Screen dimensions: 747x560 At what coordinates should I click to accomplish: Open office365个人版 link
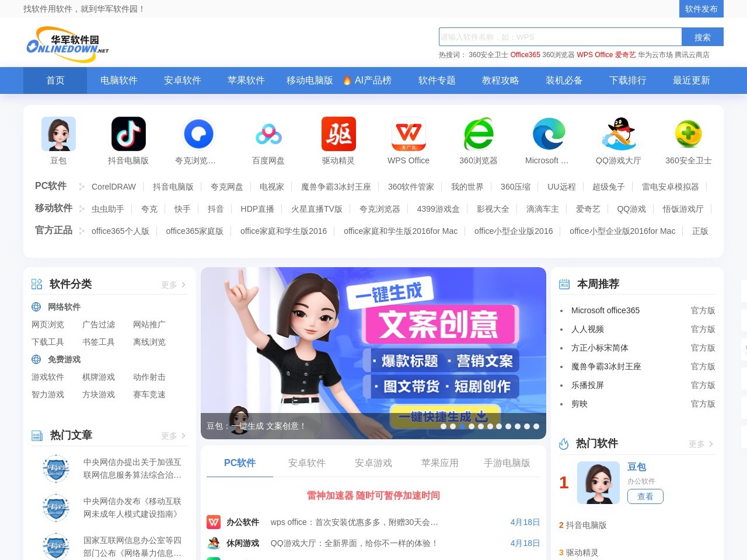[120, 231]
